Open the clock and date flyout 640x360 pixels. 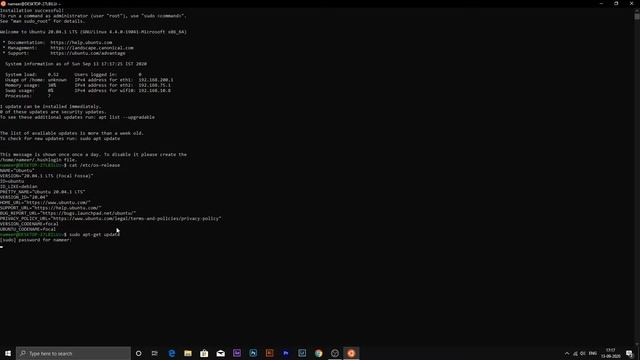pyautogui.click(x=611, y=353)
